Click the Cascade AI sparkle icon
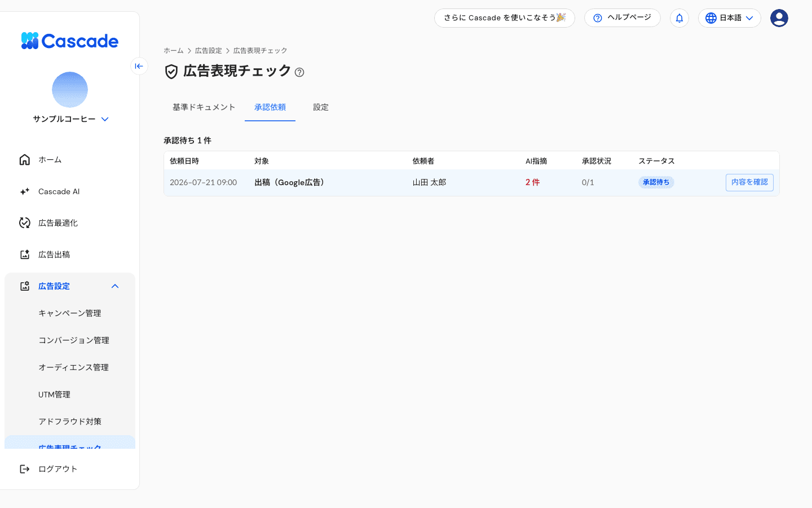The width and height of the screenshot is (812, 508). [x=25, y=191]
